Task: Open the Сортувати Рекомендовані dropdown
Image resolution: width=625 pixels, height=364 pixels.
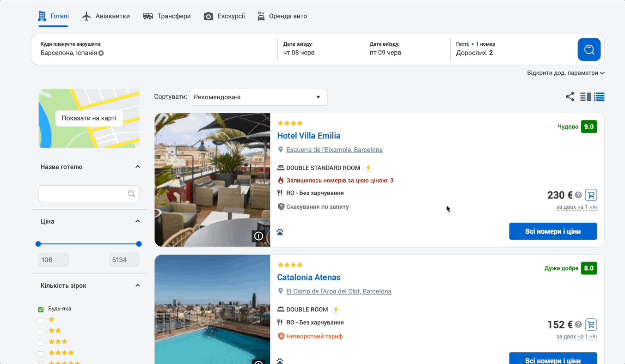Action: coord(258,97)
